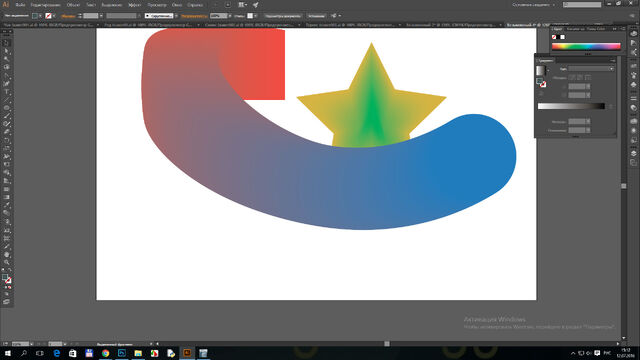Image resolution: width=640 pixels, height=360 pixels.
Task: Open the Эффект menu
Action: [135, 5]
